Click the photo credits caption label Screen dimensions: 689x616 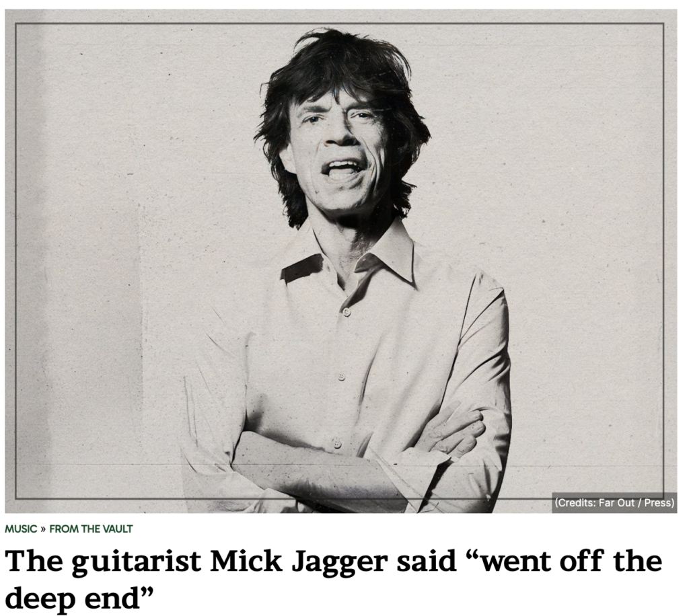tap(614, 502)
